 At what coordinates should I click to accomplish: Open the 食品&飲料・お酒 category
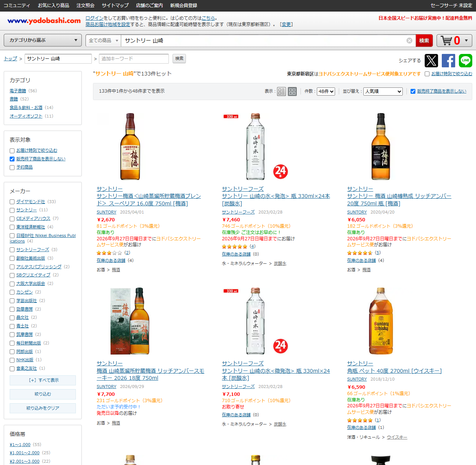26,108
